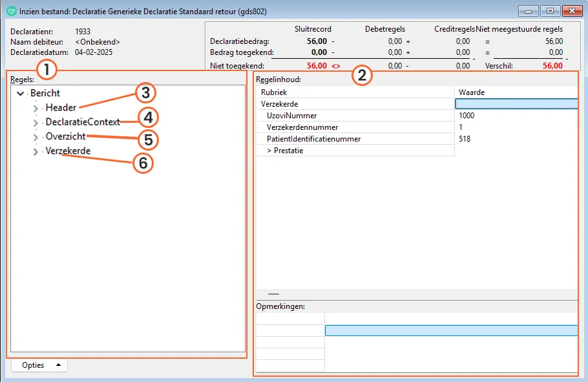Maximize the Inzien bestand window
Viewport: 588px width, 382px height.
pos(550,11)
